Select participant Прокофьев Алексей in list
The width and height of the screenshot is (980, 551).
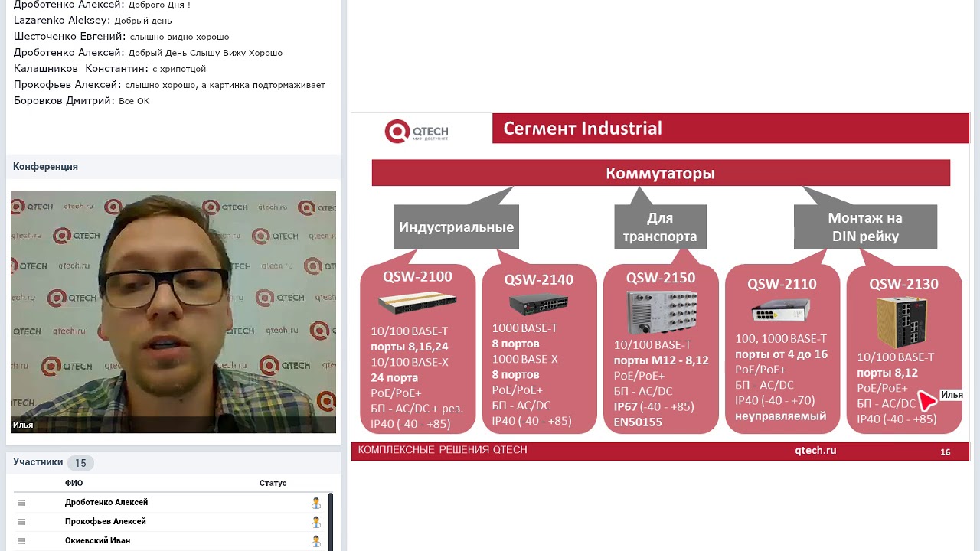[106, 522]
